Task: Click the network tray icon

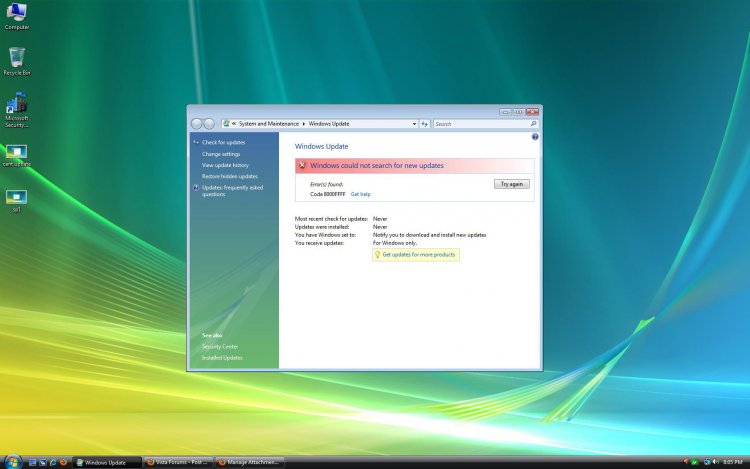Action: (x=707, y=462)
